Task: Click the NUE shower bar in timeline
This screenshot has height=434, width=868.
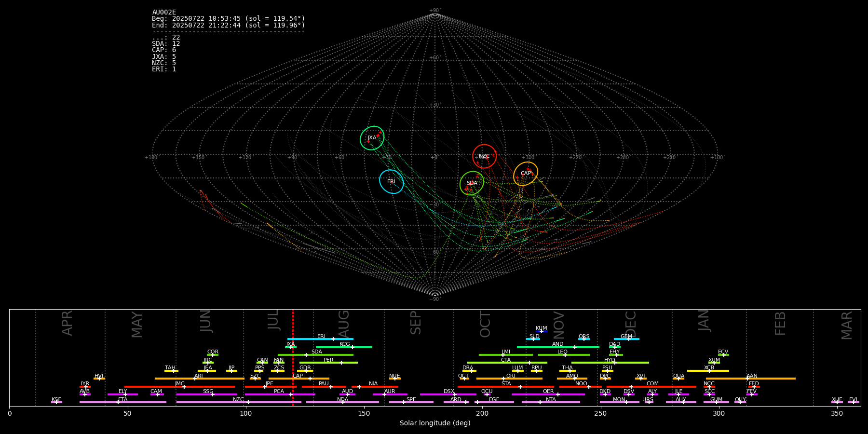Action: pyautogui.click(x=394, y=379)
